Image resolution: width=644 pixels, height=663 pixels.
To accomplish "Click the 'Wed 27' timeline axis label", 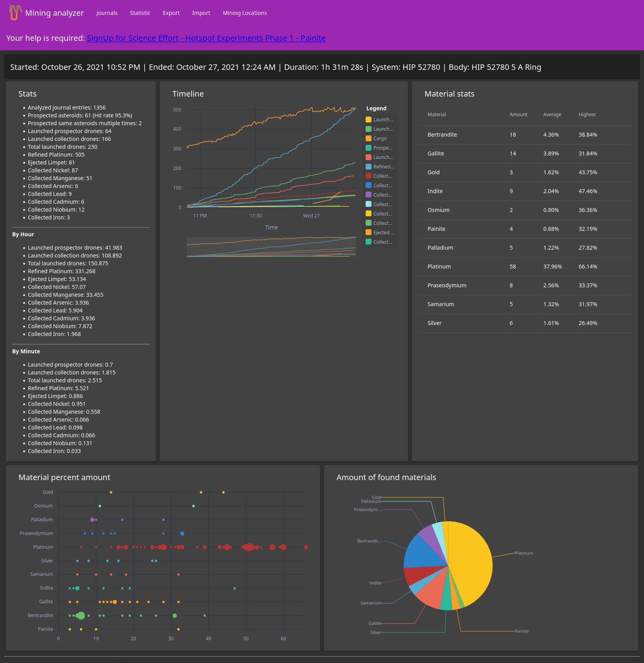I will [311, 216].
